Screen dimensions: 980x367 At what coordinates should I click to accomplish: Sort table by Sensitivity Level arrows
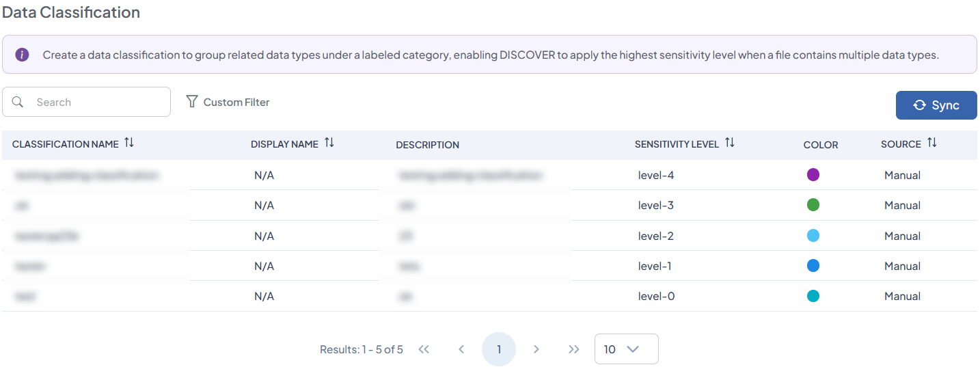[729, 144]
